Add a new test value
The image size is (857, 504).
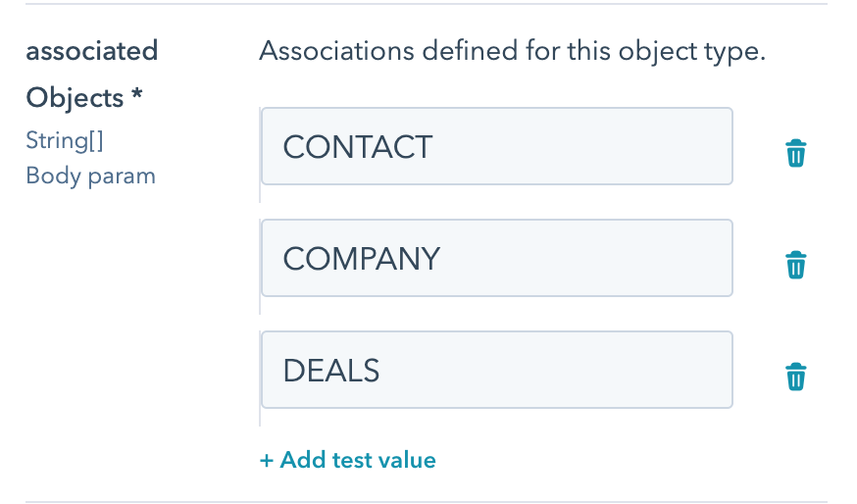point(348,460)
